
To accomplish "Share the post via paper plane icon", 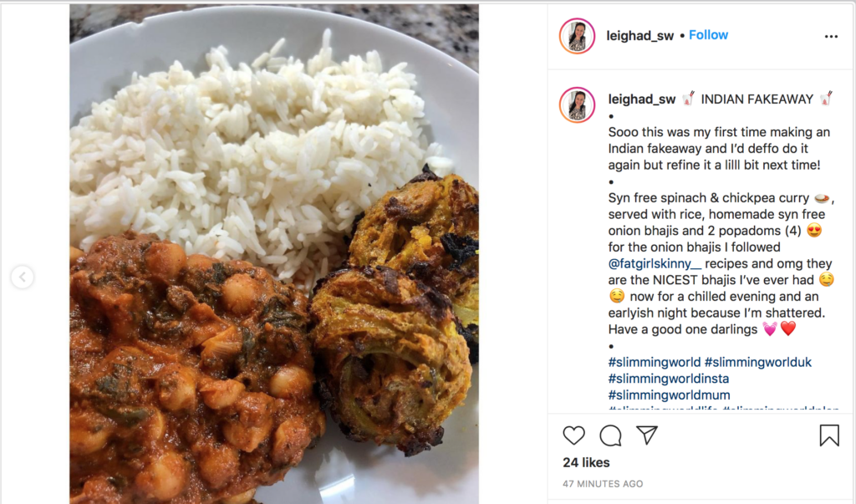I will 647,435.
